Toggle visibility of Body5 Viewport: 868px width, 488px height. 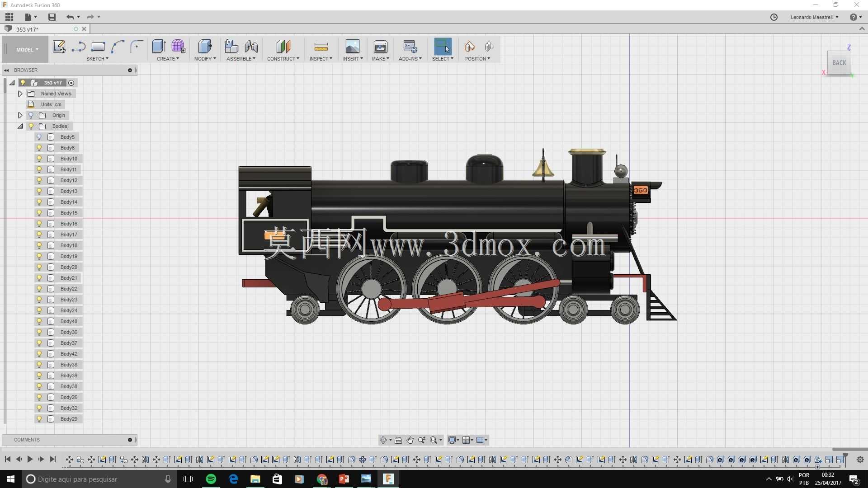[39, 137]
